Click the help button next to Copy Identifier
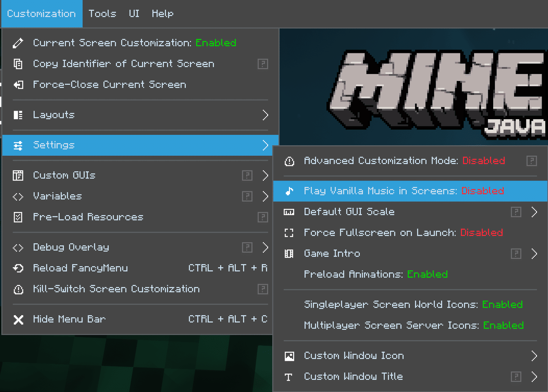The width and height of the screenshot is (548, 392). [x=263, y=64]
